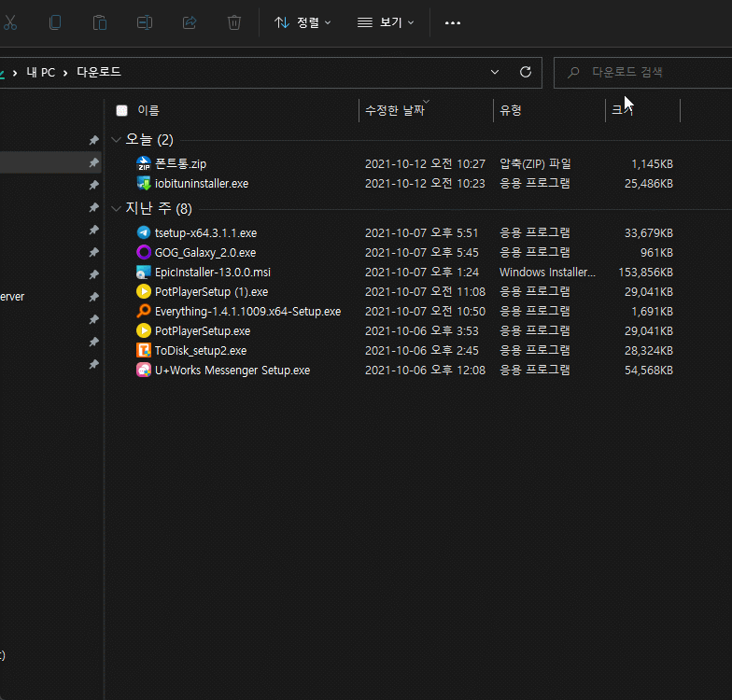
Task: Open the 정렬 sort dropdown
Action: point(303,22)
